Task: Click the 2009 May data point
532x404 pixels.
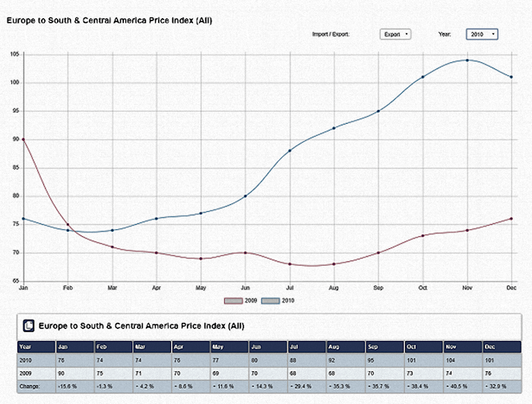Action: click(x=201, y=259)
